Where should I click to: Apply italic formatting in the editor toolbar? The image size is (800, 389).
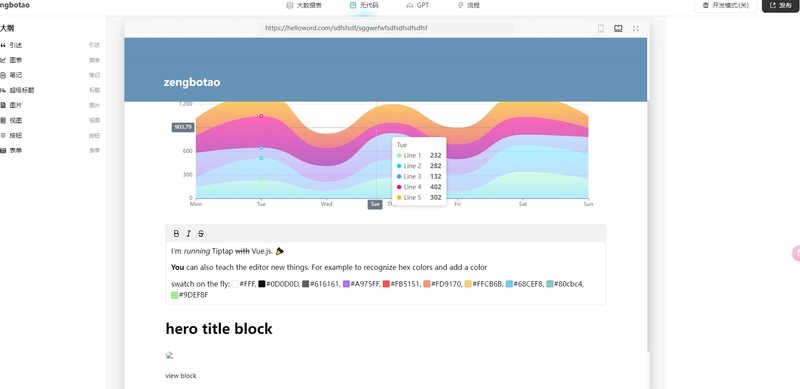pos(188,233)
